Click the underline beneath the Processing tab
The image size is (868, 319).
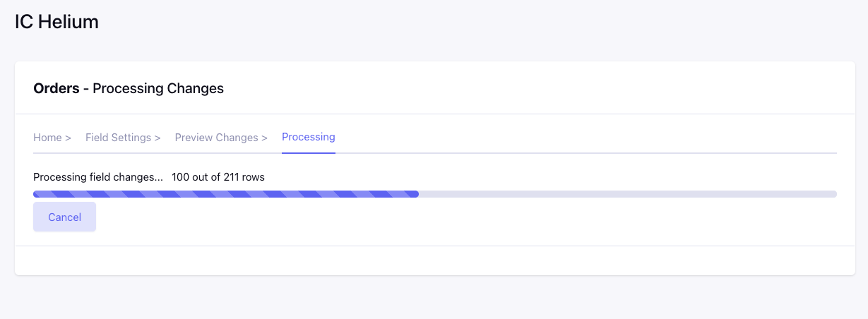[308, 152]
